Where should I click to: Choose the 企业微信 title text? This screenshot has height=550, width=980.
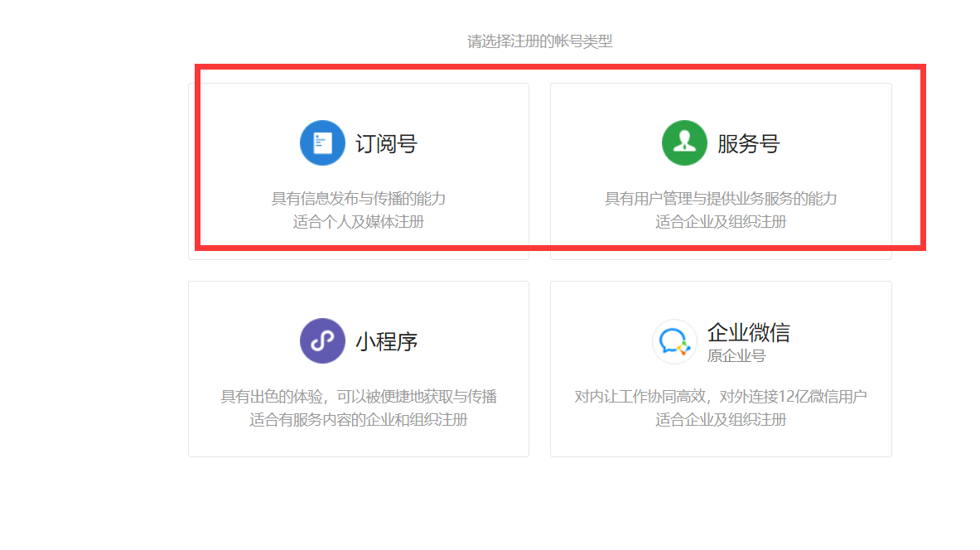point(748,332)
